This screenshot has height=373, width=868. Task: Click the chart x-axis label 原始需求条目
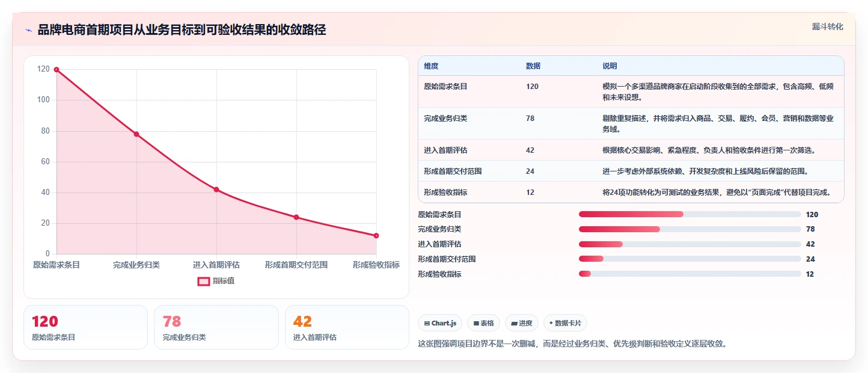(x=57, y=265)
